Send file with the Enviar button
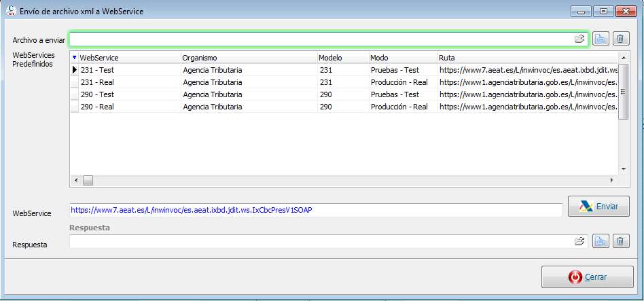 click(x=598, y=206)
